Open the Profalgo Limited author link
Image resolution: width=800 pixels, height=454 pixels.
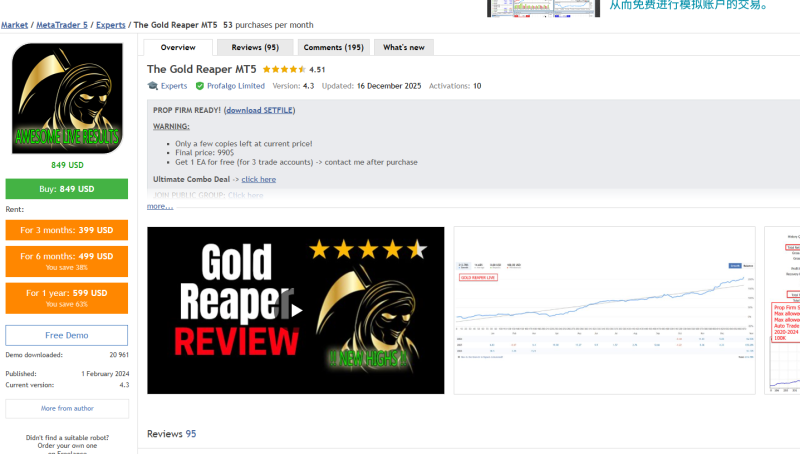236,86
